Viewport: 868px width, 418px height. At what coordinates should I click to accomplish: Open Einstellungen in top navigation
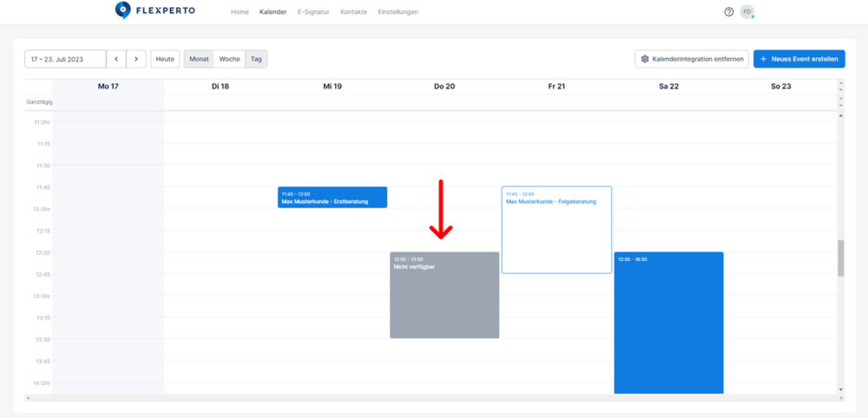pos(398,12)
